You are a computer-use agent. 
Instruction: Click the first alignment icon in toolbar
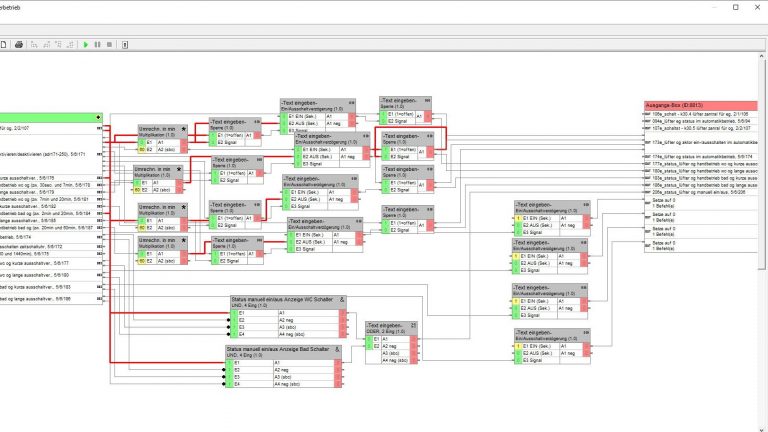pos(34,45)
